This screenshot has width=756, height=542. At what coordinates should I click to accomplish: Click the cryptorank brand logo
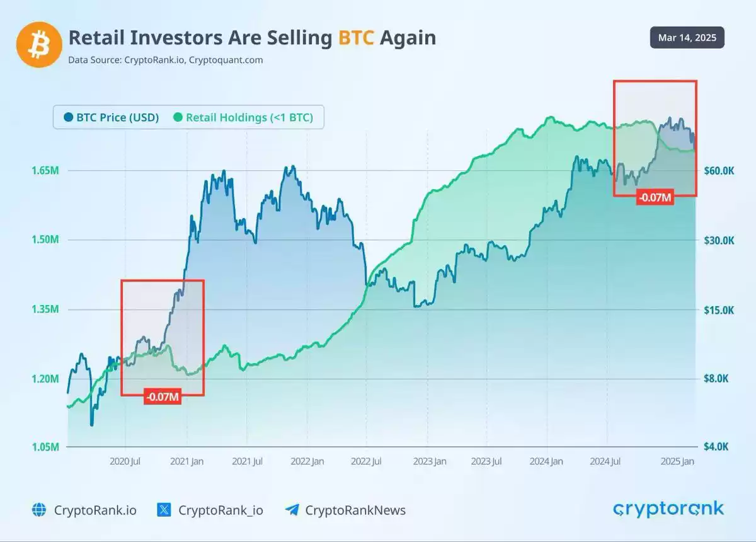(x=668, y=509)
